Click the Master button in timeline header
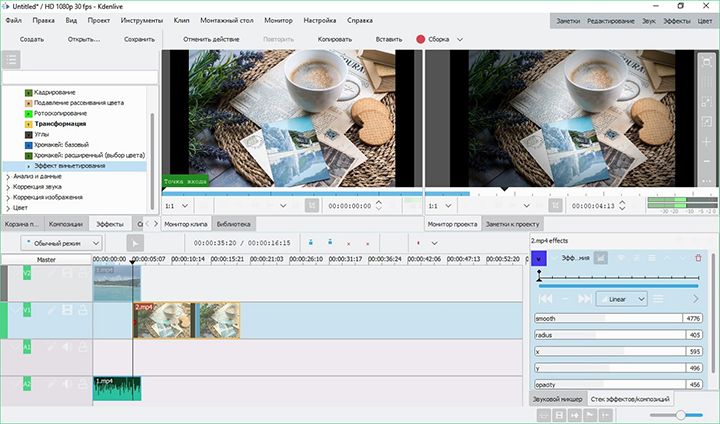Image resolution: width=720 pixels, height=424 pixels. click(x=46, y=260)
